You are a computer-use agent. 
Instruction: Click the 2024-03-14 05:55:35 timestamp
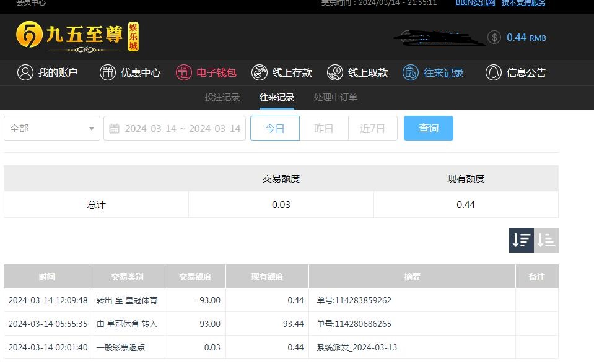[48, 324]
